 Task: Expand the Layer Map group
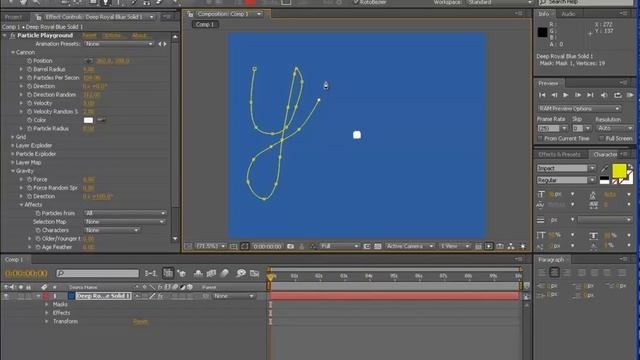[x=13, y=162]
